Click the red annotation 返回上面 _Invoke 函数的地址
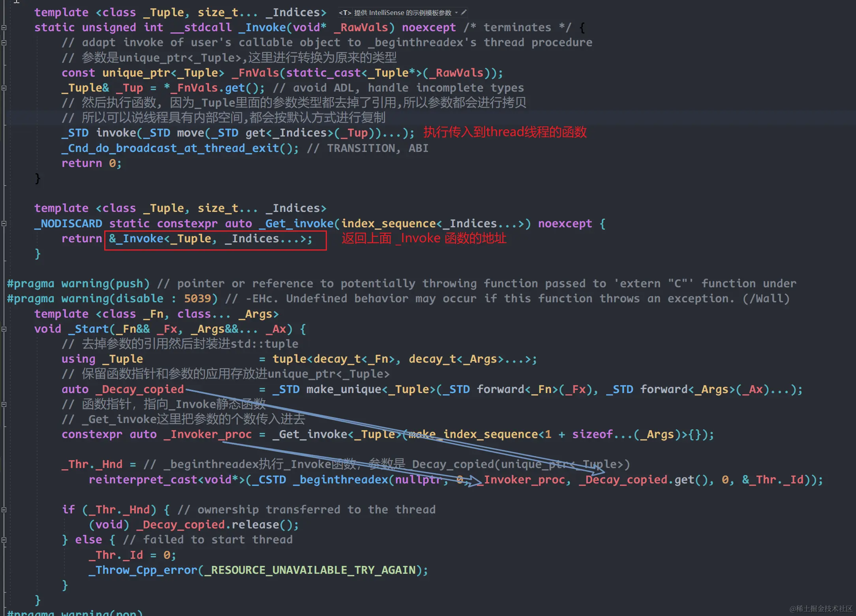Image resolution: width=856 pixels, height=616 pixels. (x=424, y=239)
